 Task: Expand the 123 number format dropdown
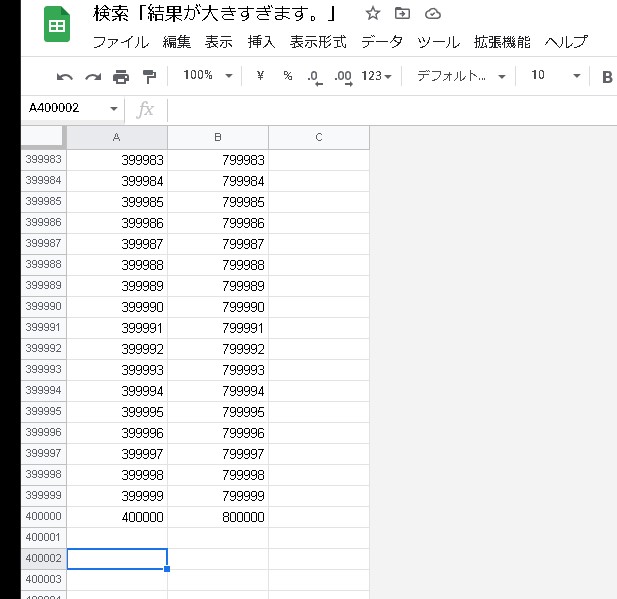coord(377,76)
